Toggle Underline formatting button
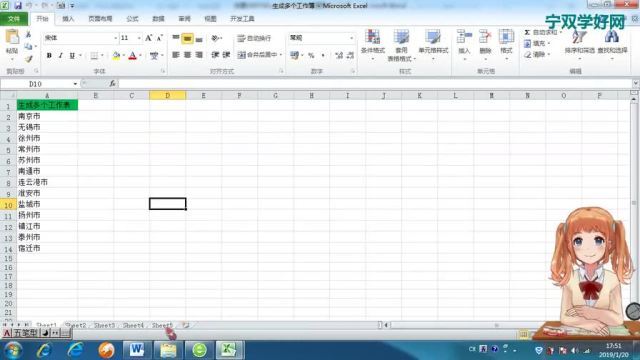 tap(72, 55)
